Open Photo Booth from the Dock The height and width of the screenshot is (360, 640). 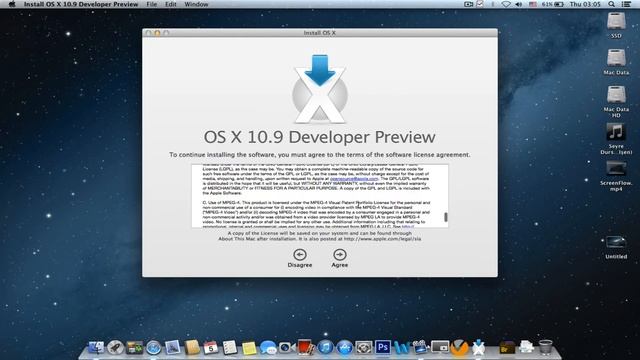point(306,347)
